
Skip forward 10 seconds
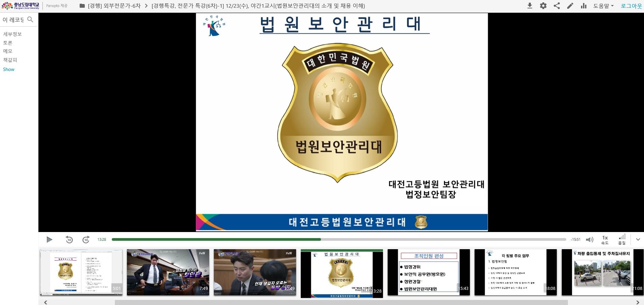point(86,239)
